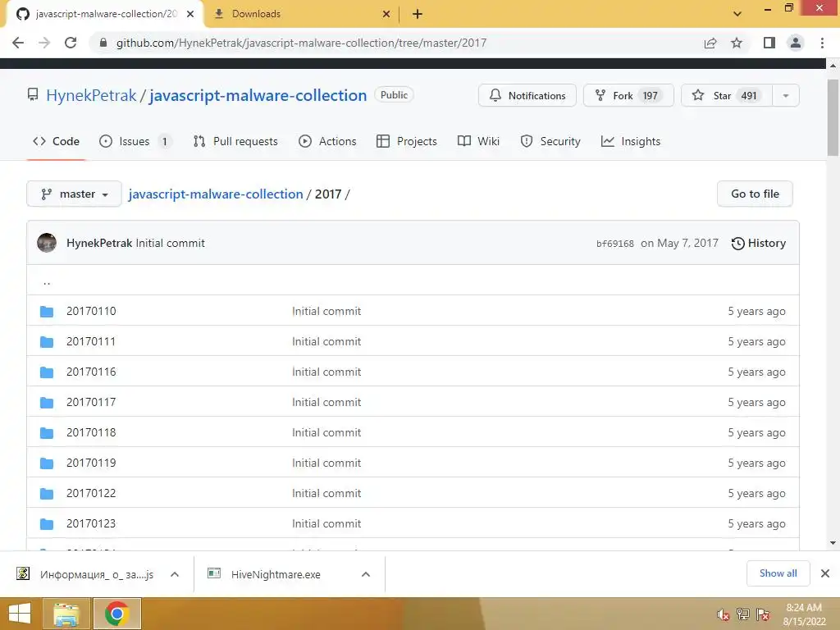This screenshot has height=630, width=840.
Task: Open the Actions tab
Action: click(x=327, y=141)
